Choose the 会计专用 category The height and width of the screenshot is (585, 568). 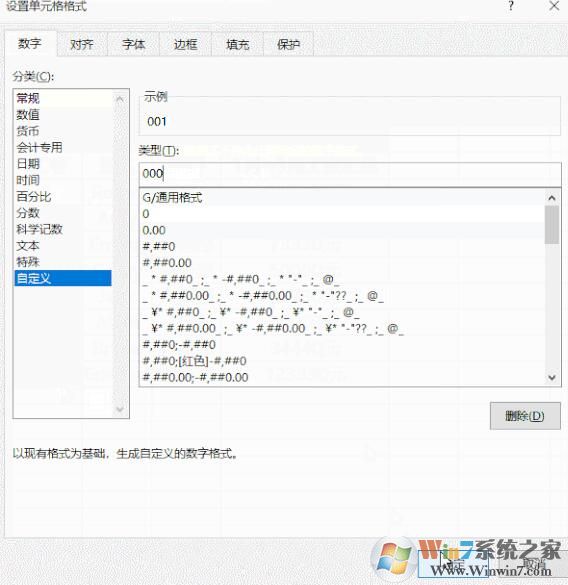(63, 148)
